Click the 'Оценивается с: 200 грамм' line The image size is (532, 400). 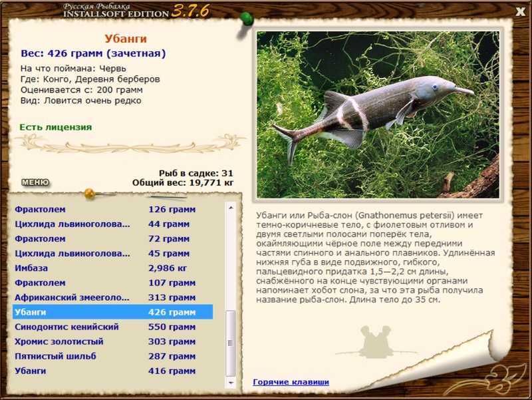click(x=81, y=90)
